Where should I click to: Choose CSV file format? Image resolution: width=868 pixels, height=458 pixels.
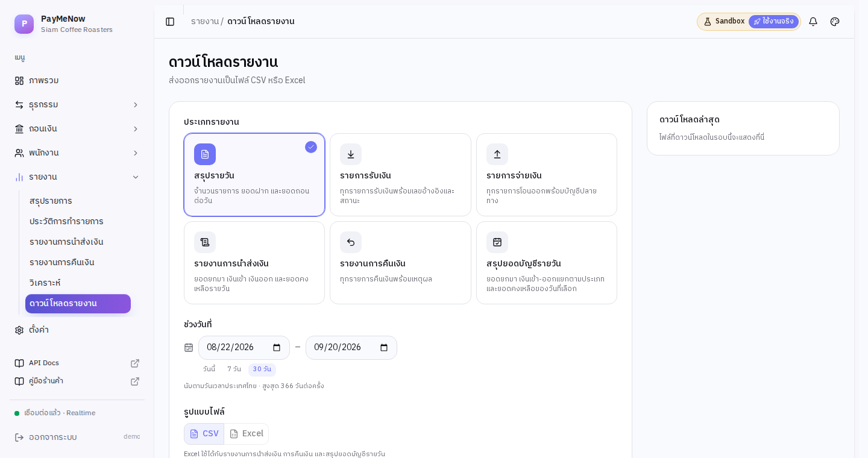tap(204, 434)
